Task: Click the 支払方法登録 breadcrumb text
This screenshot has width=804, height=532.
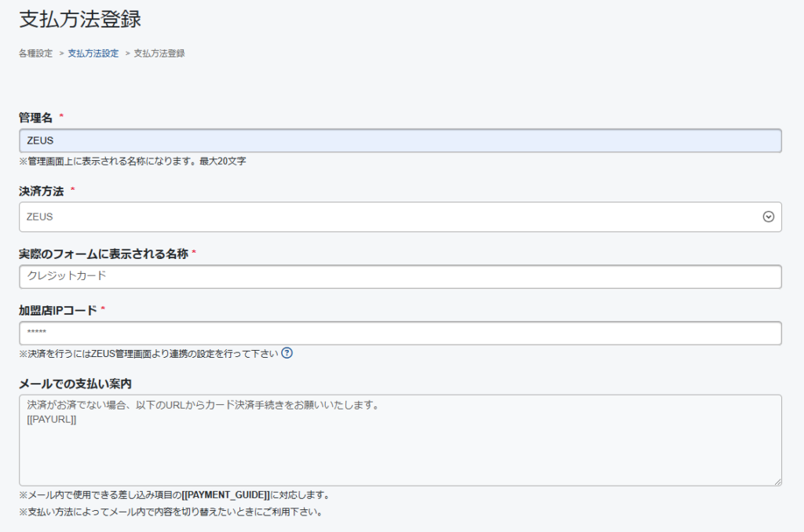Action: pos(159,53)
